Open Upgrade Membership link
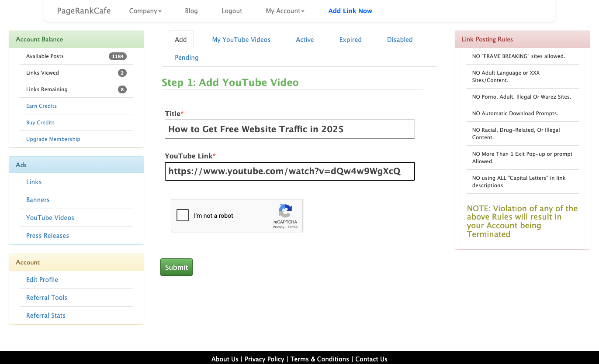The image size is (599, 364). click(x=53, y=139)
